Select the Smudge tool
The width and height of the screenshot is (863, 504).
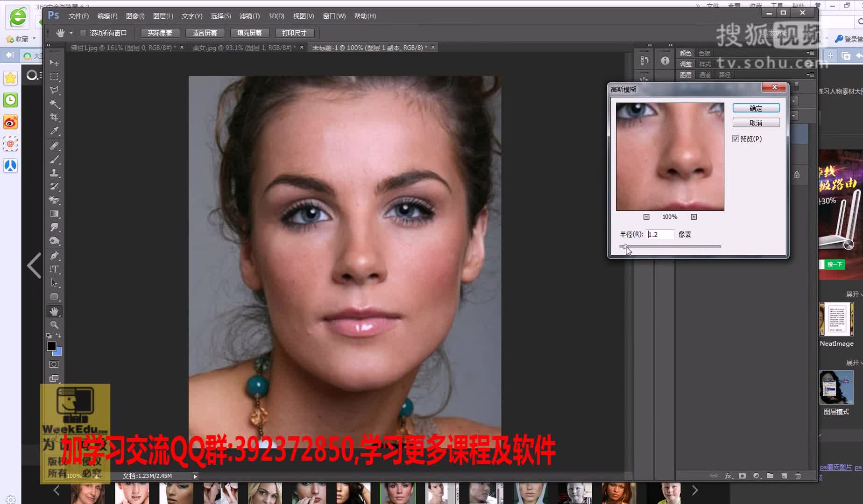54,227
